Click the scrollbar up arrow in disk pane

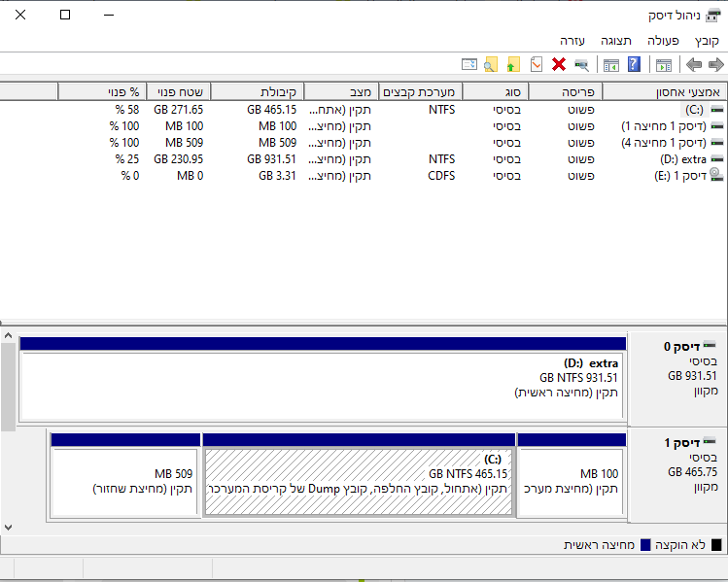pyautogui.click(x=8, y=335)
